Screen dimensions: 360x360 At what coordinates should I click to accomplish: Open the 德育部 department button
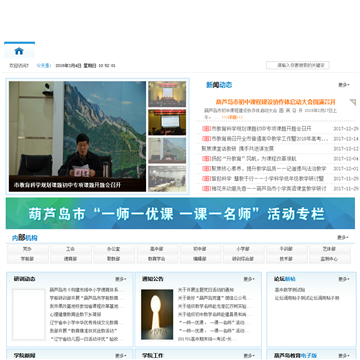(70, 259)
